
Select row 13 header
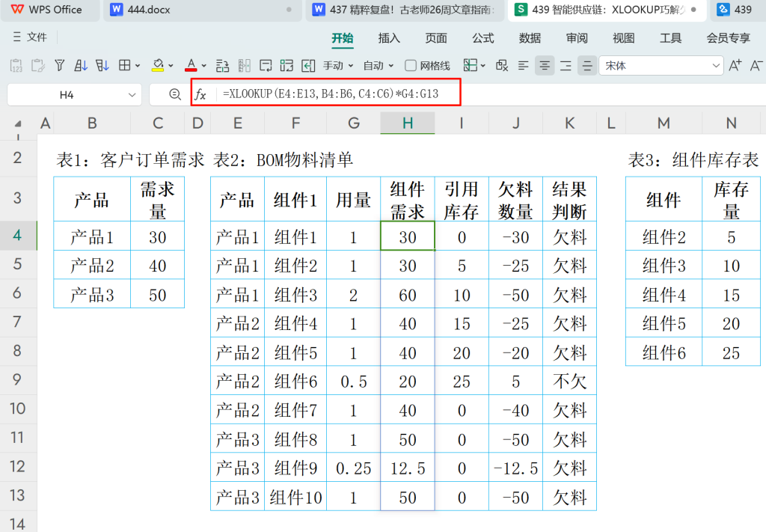pos(18,495)
